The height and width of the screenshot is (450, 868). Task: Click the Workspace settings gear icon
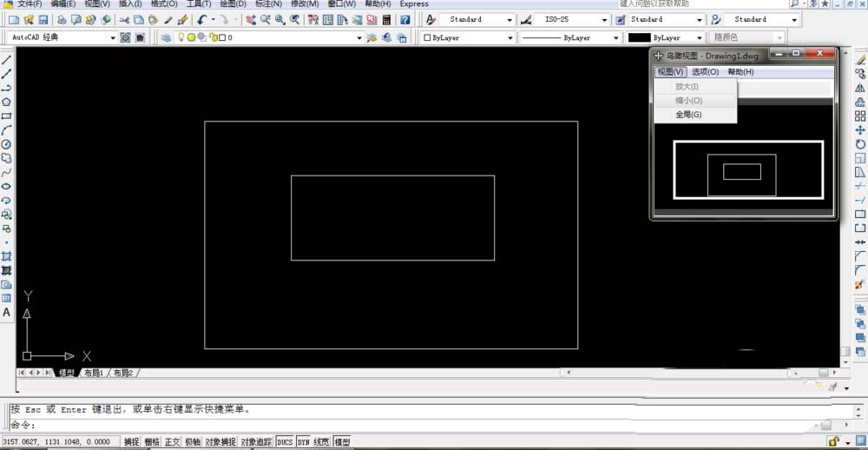pos(125,37)
